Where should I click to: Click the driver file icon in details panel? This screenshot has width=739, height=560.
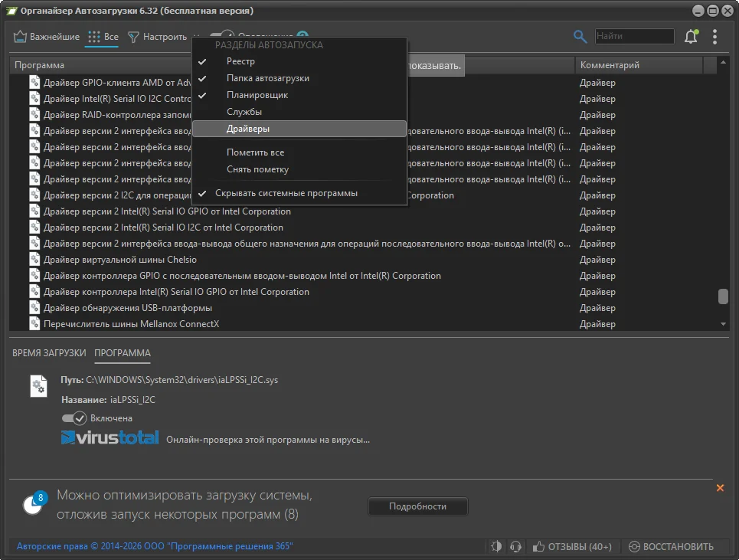click(38, 387)
